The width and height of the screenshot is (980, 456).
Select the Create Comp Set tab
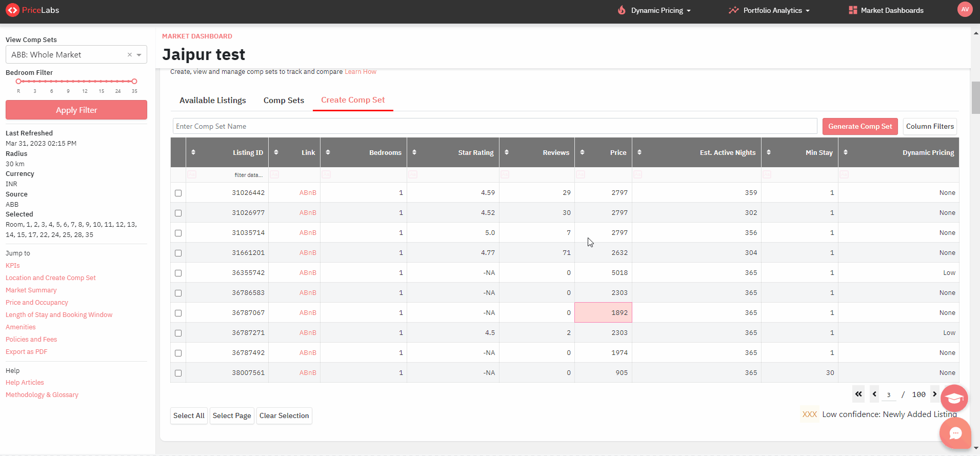[x=353, y=100]
